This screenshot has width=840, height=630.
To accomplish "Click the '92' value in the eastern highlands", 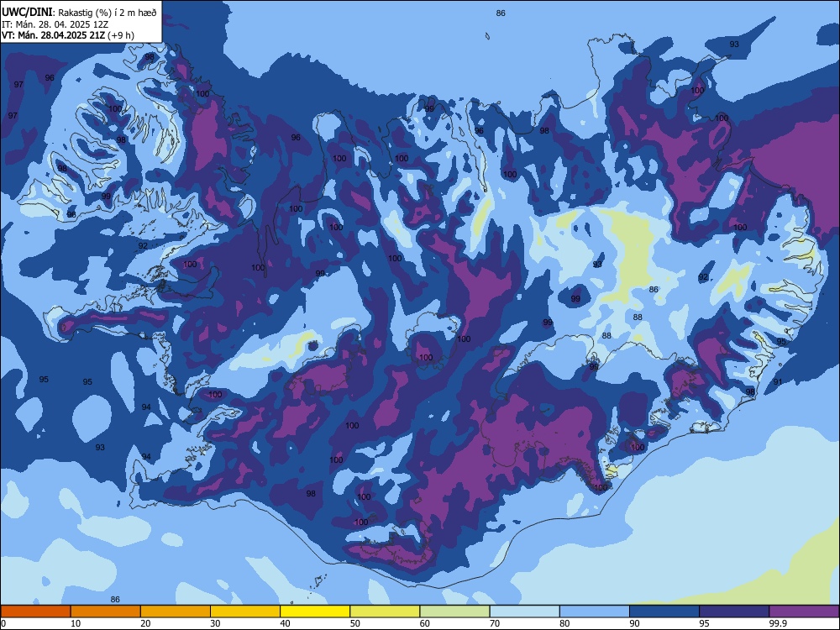I will [703, 277].
